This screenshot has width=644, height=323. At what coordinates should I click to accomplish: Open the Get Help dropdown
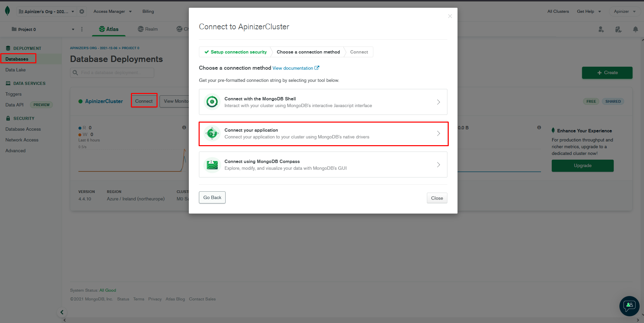(x=589, y=11)
